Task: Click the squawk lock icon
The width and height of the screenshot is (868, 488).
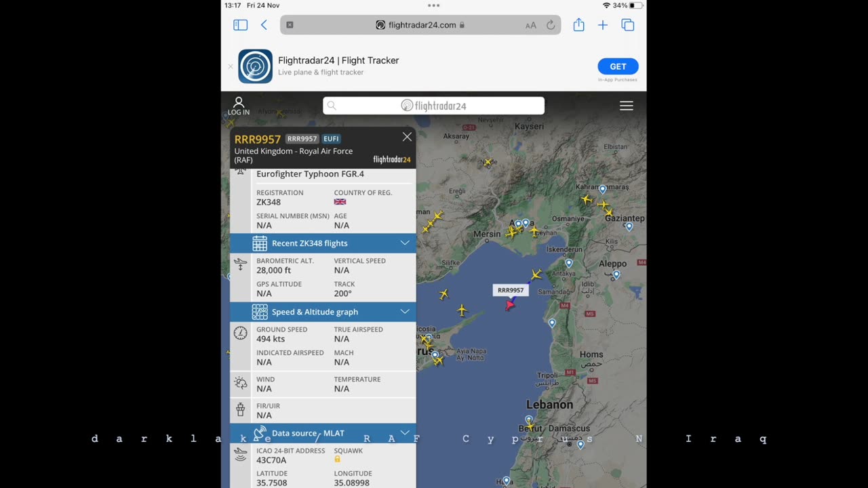Action: 337,459
